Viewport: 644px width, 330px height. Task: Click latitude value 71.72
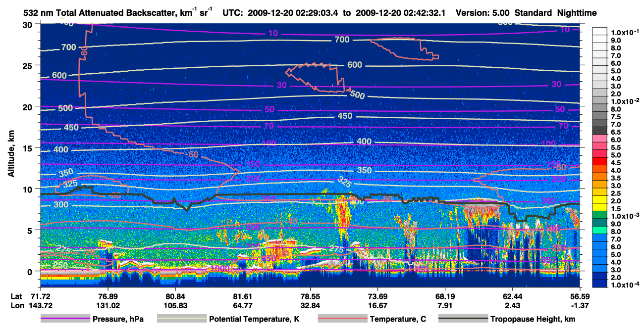click(x=41, y=296)
